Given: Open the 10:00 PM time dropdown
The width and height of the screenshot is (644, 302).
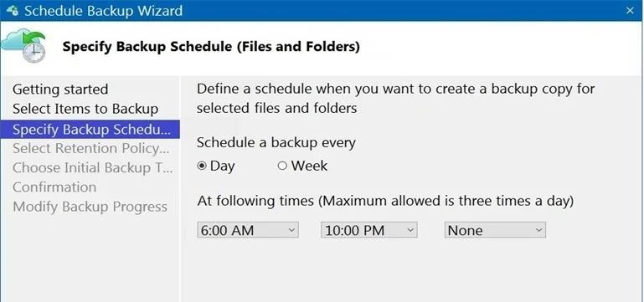Looking at the screenshot, I should (368, 230).
